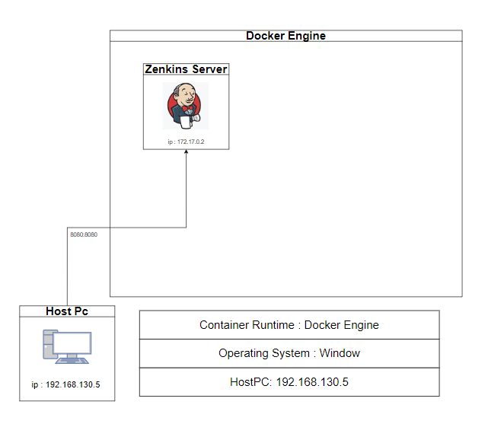Image resolution: width=504 pixels, height=424 pixels.
Task: Click the Operating System : Window row
Action: (x=289, y=353)
